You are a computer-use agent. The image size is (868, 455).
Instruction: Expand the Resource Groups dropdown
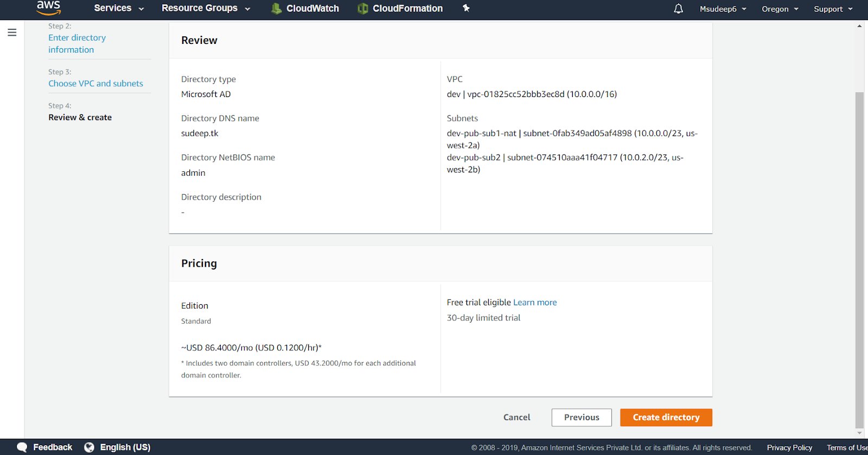pyautogui.click(x=206, y=8)
